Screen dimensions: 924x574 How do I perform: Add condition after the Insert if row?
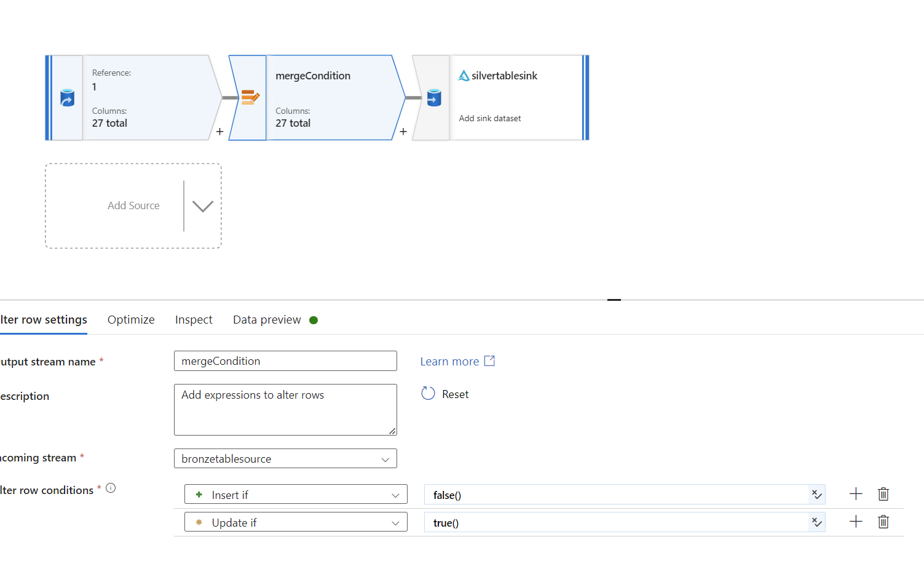click(856, 494)
